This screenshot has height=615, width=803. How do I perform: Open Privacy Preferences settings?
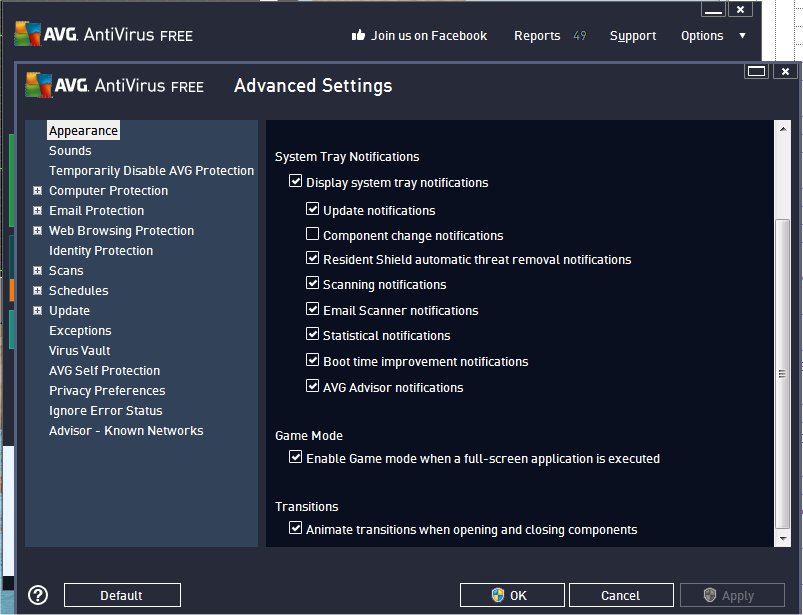(x=107, y=390)
